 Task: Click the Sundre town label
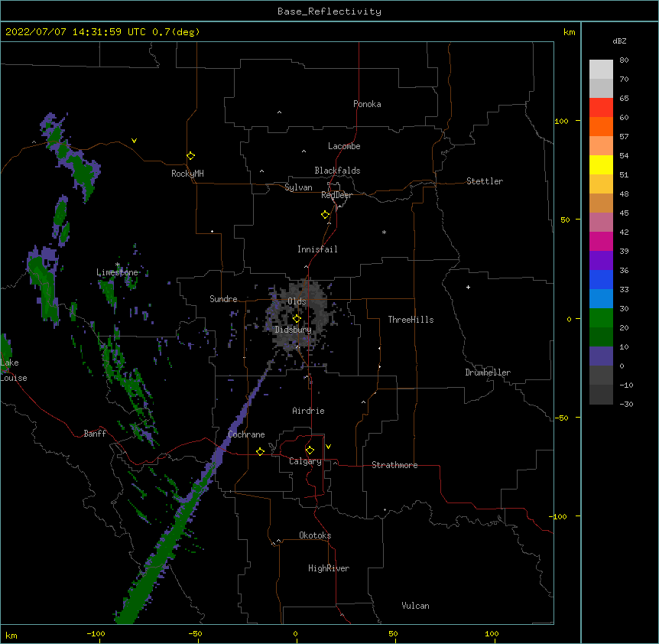coord(223,299)
